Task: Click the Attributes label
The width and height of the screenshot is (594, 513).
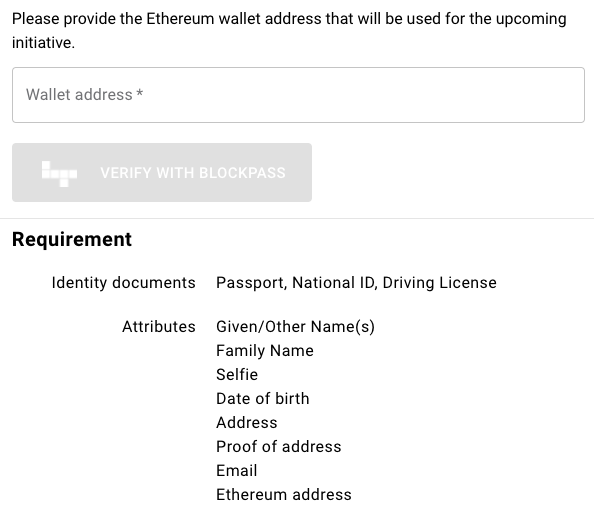Action: [x=159, y=327]
